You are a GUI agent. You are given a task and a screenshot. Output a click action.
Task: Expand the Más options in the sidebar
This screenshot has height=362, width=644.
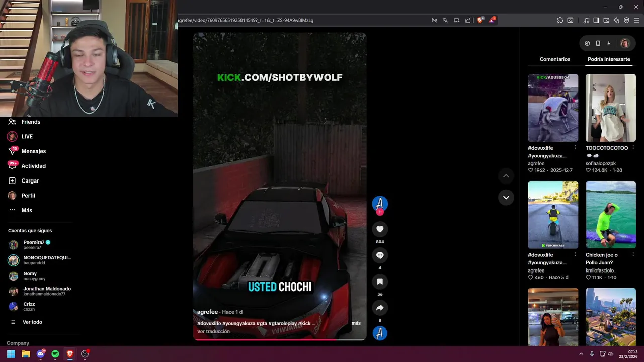[26, 210]
